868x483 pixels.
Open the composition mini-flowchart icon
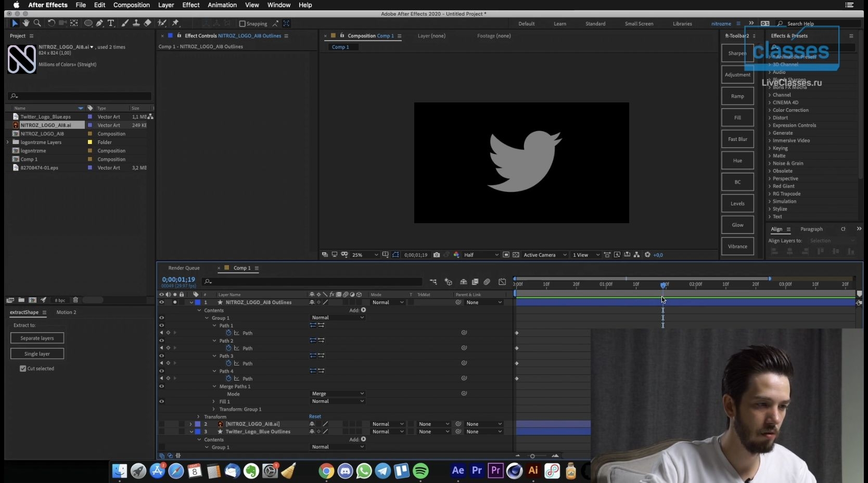coord(433,282)
